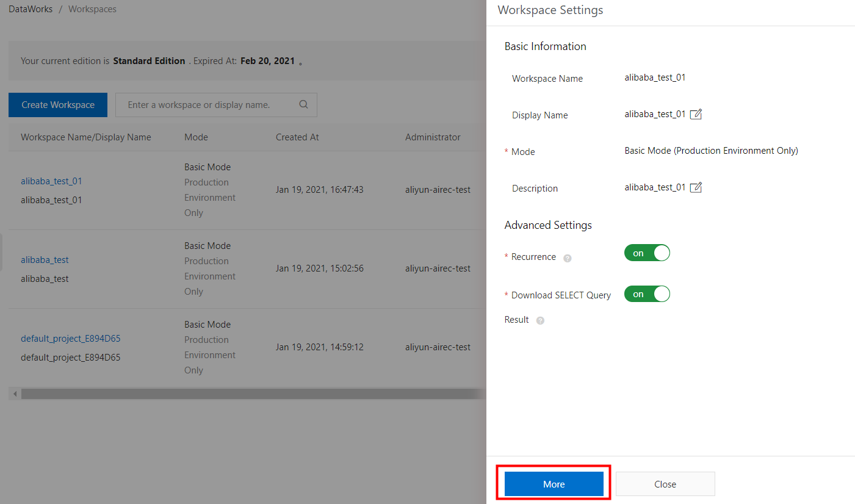Click the Basic Information heading
855x504 pixels.
coord(545,46)
